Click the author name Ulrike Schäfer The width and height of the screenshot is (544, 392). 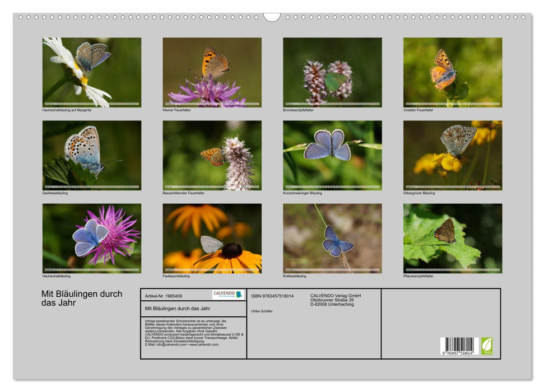(x=262, y=311)
